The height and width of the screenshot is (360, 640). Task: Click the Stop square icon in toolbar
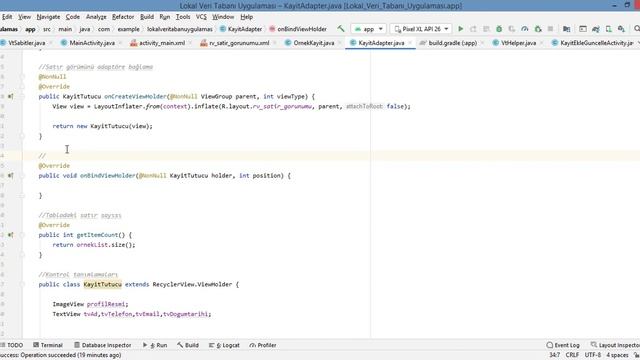pyautogui.click(x=550, y=29)
